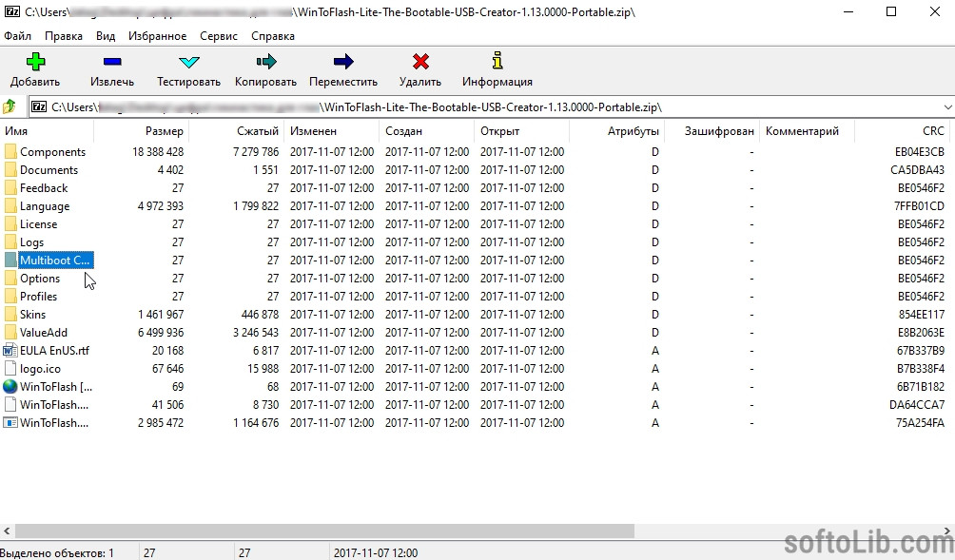Click the yellow Info icon

[497, 61]
